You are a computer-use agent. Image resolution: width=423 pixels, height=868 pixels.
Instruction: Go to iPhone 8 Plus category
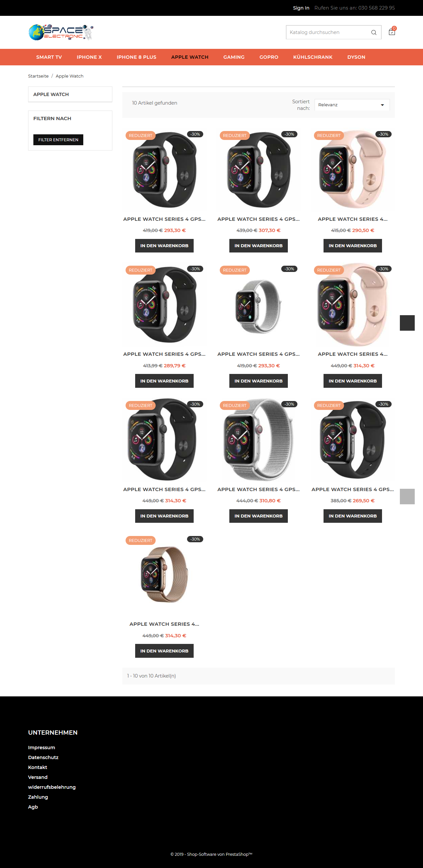tap(136, 57)
